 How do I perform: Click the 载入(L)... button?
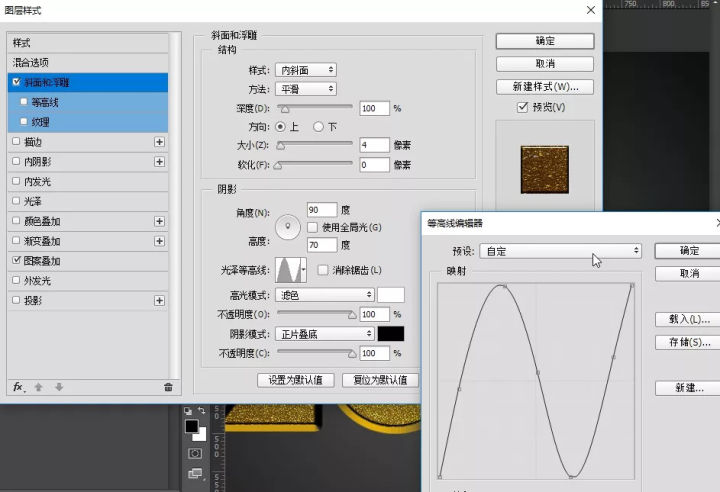pos(688,320)
